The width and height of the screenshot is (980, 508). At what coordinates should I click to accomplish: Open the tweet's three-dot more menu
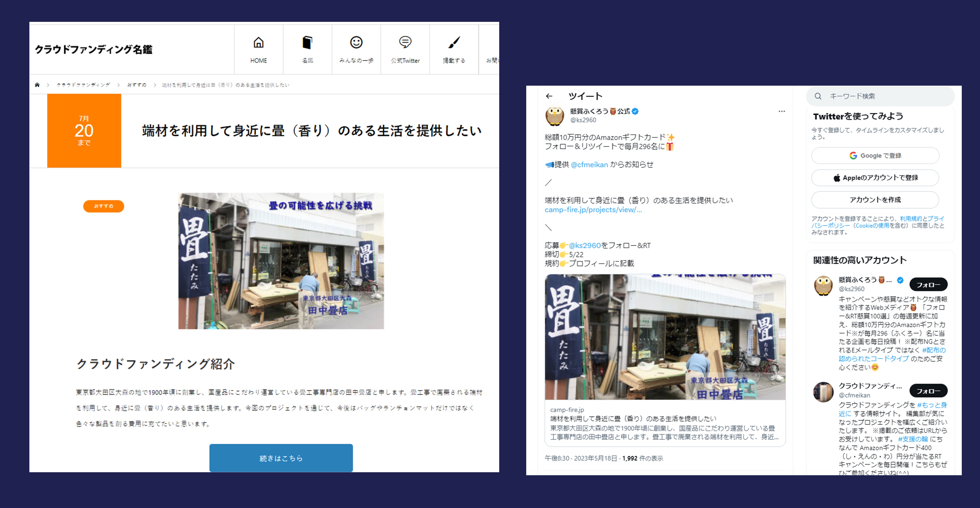point(782,111)
